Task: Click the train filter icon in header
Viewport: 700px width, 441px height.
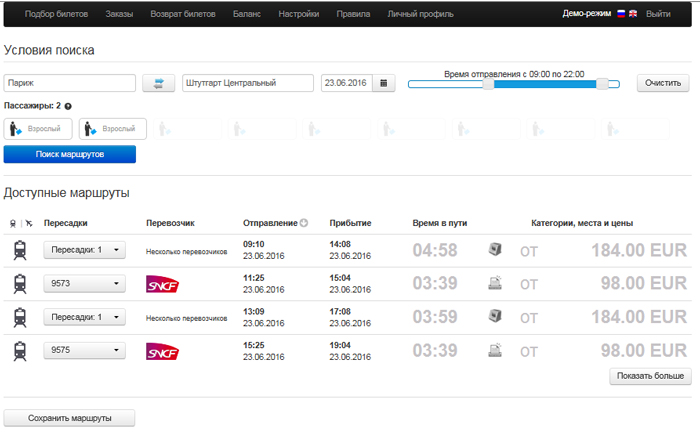Action: [x=13, y=223]
